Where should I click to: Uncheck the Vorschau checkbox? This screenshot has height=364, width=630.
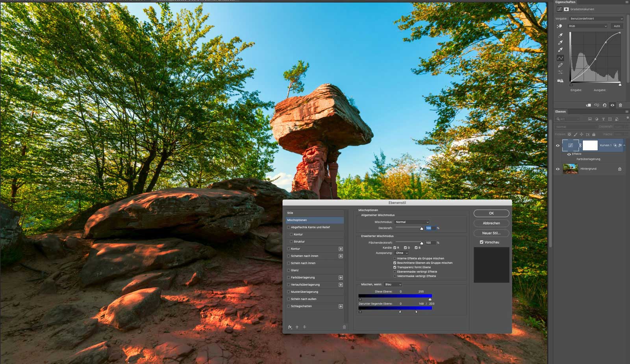click(x=482, y=242)
